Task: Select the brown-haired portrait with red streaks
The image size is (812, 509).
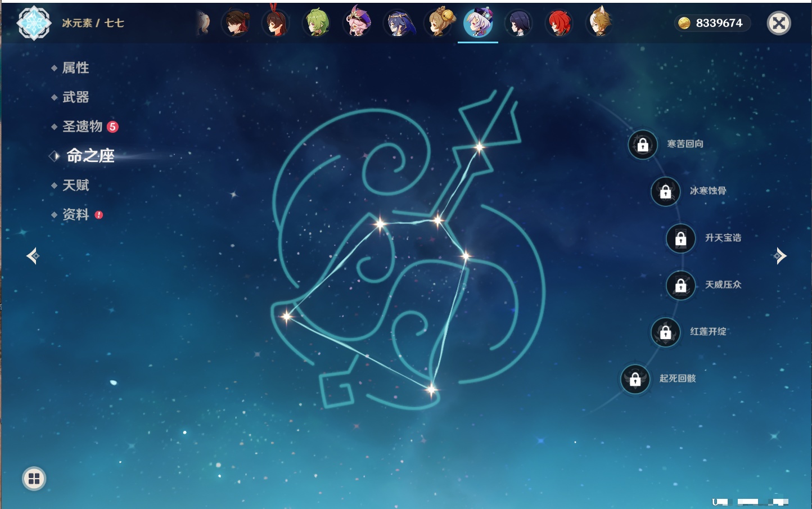Action: tap(236, 23)
